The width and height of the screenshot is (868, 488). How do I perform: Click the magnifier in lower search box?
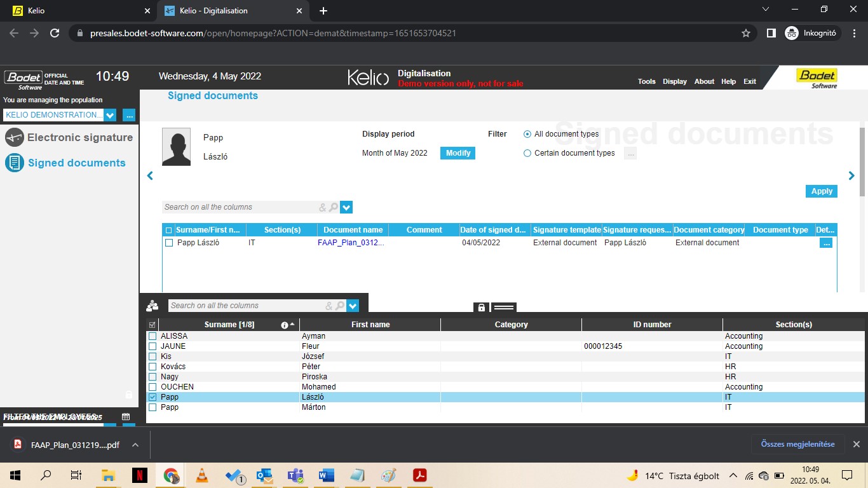[x=340, y=306]
